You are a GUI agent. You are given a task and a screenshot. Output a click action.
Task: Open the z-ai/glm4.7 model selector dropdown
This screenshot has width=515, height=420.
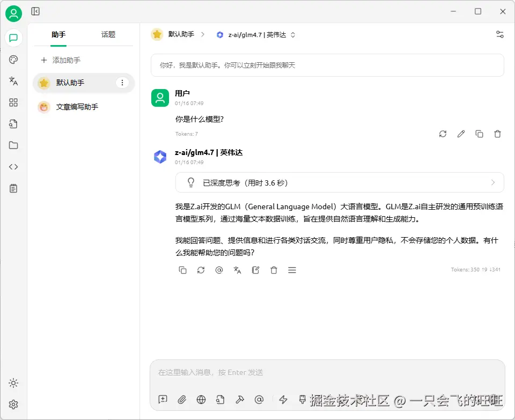(256, 35)
